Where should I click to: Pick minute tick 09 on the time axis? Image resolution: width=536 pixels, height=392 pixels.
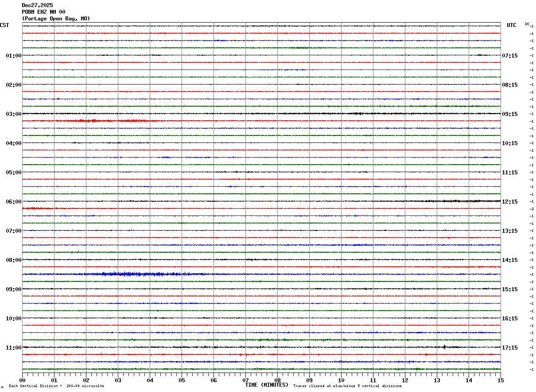(x=309, y=380)
